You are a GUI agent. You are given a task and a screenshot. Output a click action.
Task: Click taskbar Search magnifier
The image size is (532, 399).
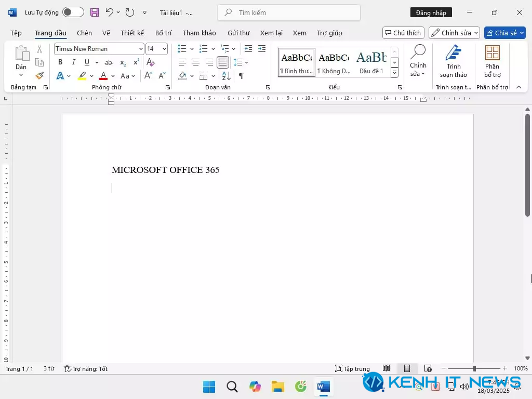point(232,387)
